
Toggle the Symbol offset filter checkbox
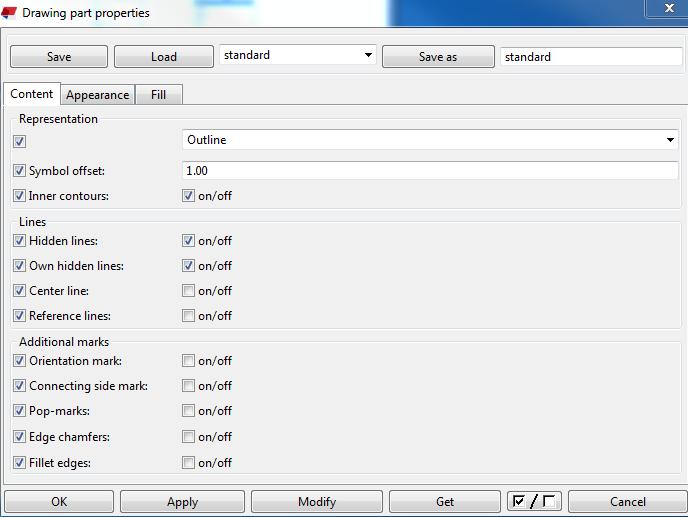[19, 171]
